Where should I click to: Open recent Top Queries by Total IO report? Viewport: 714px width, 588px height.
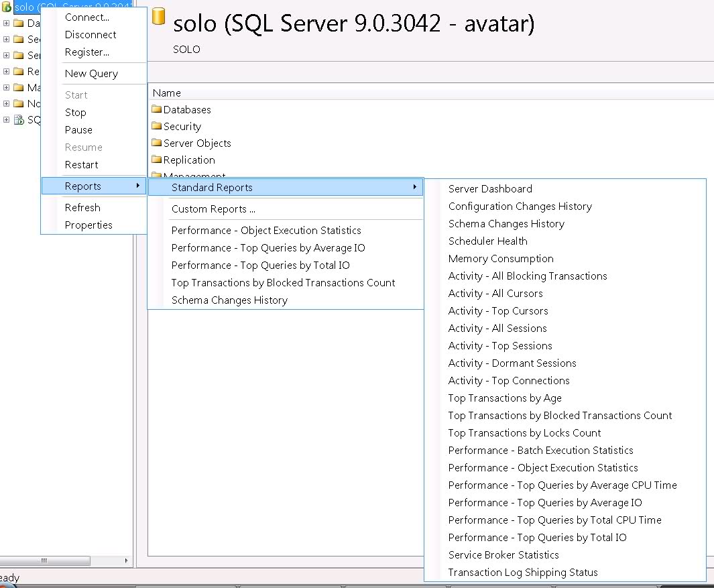(261, 265)
